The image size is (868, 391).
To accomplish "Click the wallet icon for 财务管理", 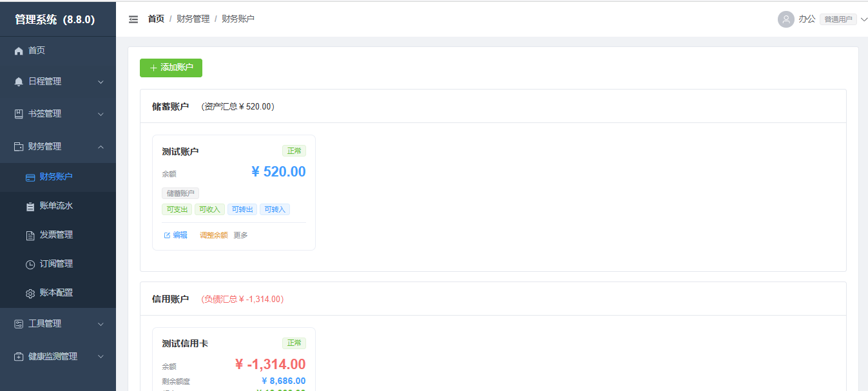I will click(19, 147).
